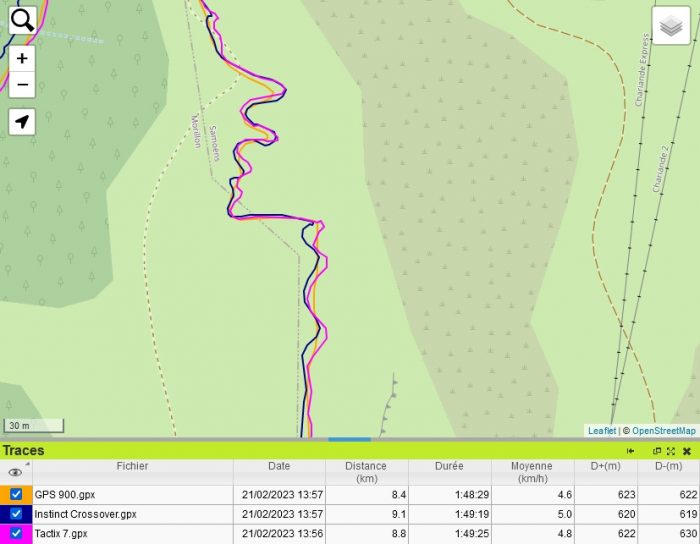Close the Traces panel
Screen dimensions: 700x544
pos(687,451)
